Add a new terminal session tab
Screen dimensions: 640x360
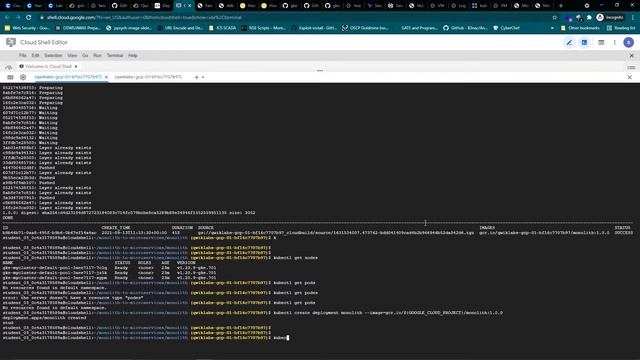[196, 77]
